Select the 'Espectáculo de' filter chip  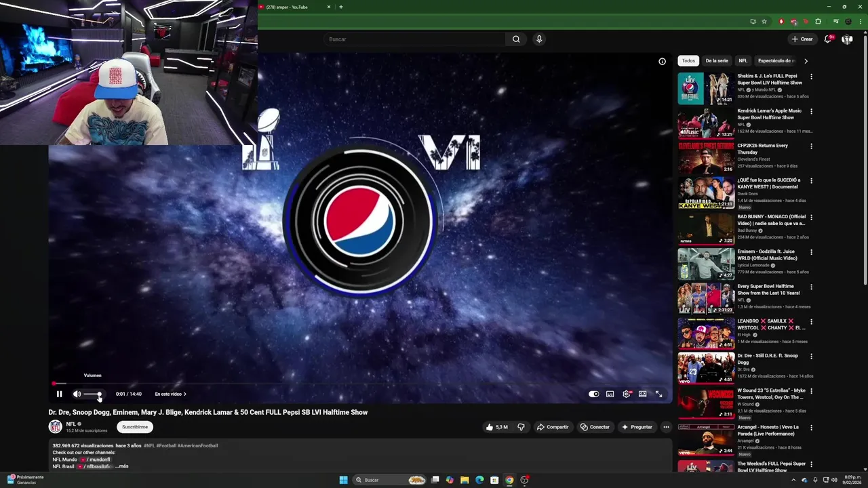point(776,61)
